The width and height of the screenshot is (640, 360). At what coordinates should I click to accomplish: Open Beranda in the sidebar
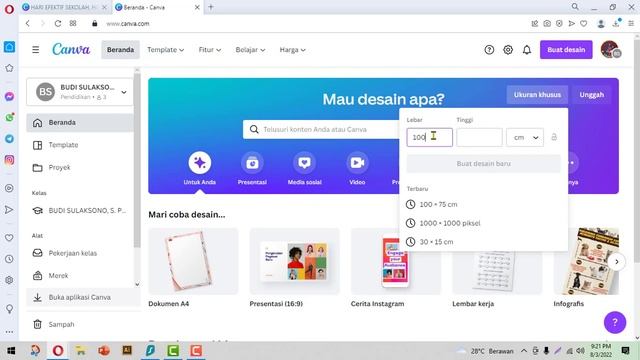click(80, 122)
